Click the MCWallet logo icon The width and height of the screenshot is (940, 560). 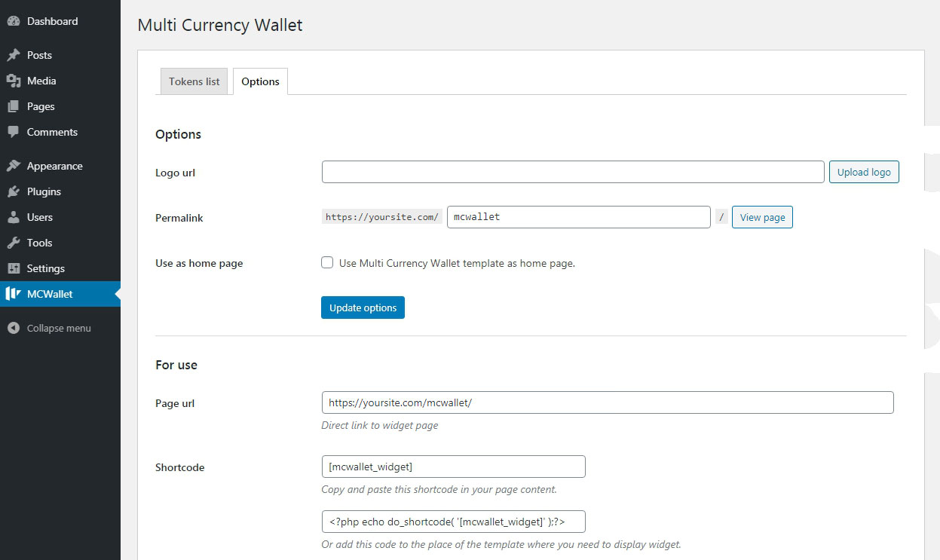[13, 294]
